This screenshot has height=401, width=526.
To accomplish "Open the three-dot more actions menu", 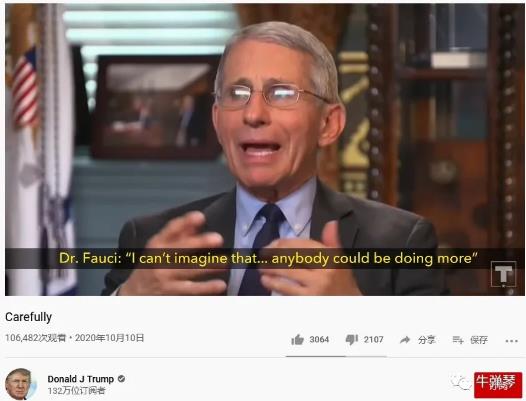I will 511,341.
